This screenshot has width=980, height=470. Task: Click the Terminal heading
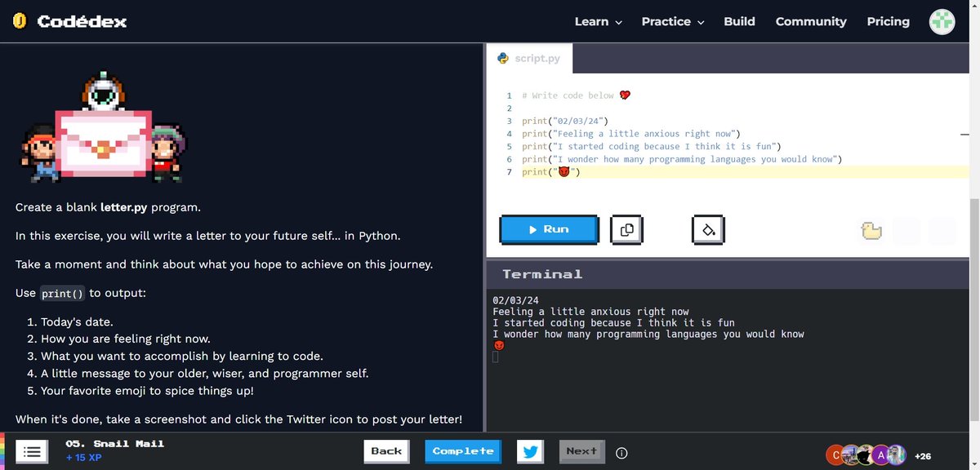542,274
